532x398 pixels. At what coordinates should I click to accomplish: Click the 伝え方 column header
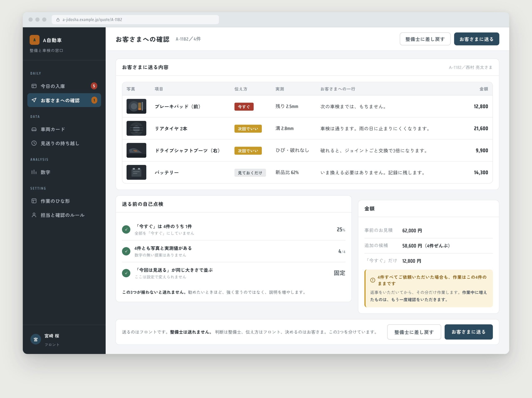[x=241, y=89]
